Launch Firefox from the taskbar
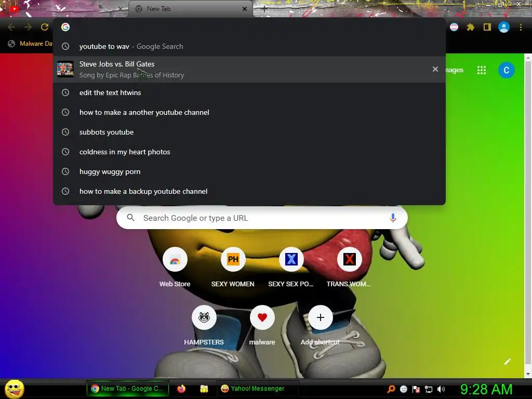Image resolution: width=532 pixels, height=399 pixels. [x=181, y=389]
